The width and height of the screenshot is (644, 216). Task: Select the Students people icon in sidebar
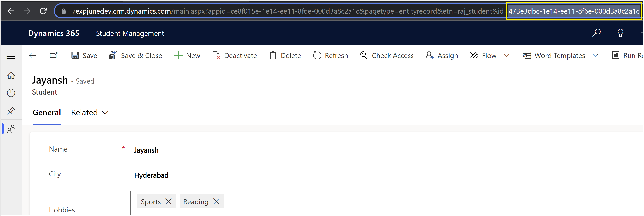11,129
